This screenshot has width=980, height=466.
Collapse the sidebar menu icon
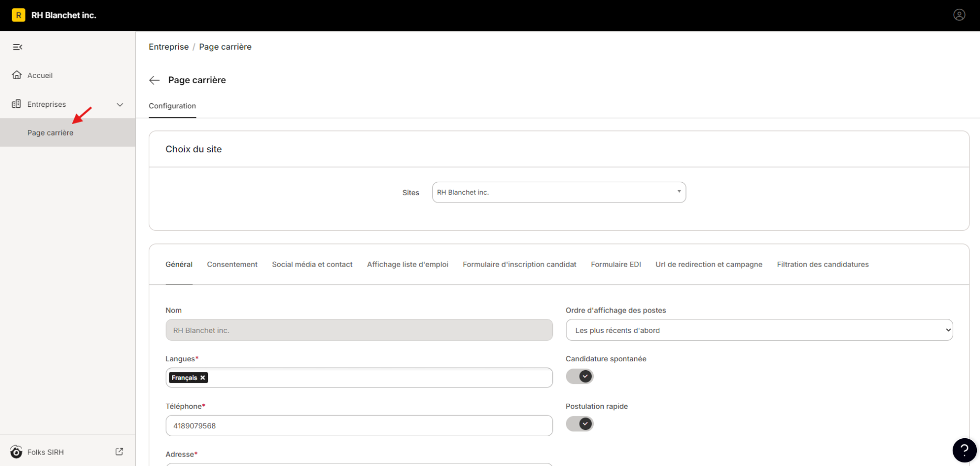pos(17,47)
